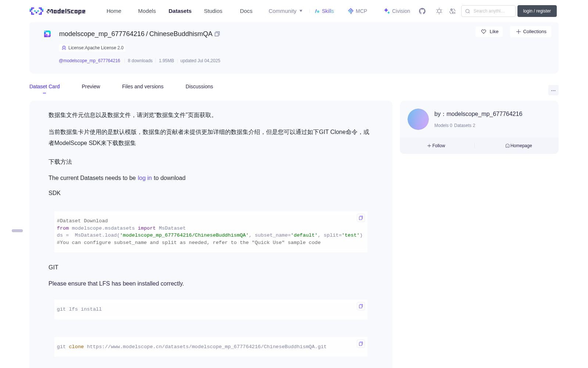Open the MCP link
This screenshot has width=588, height=368.
click(x=357, y=11)
